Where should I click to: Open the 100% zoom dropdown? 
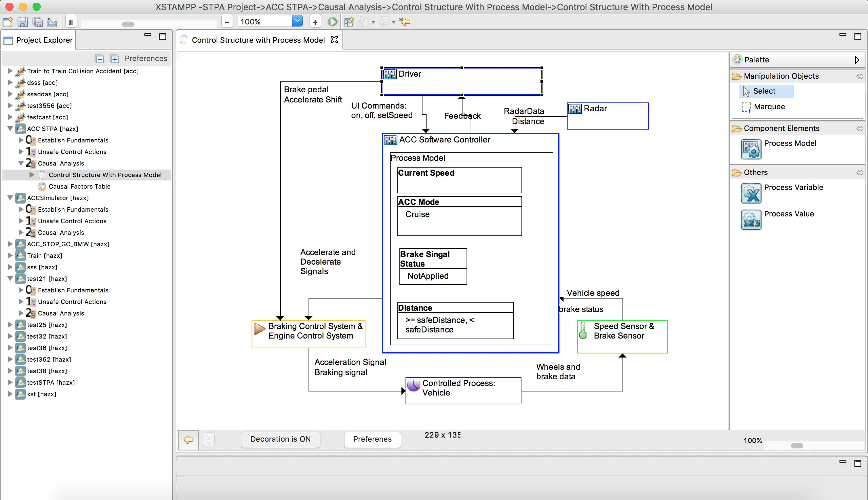(x=297, y=21)
